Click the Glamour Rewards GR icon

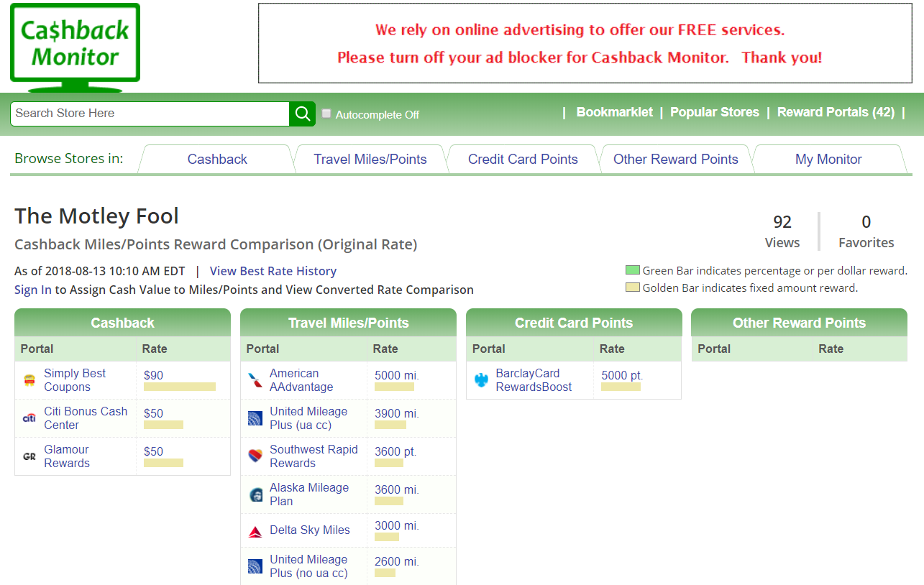click(x=29, y=456)
